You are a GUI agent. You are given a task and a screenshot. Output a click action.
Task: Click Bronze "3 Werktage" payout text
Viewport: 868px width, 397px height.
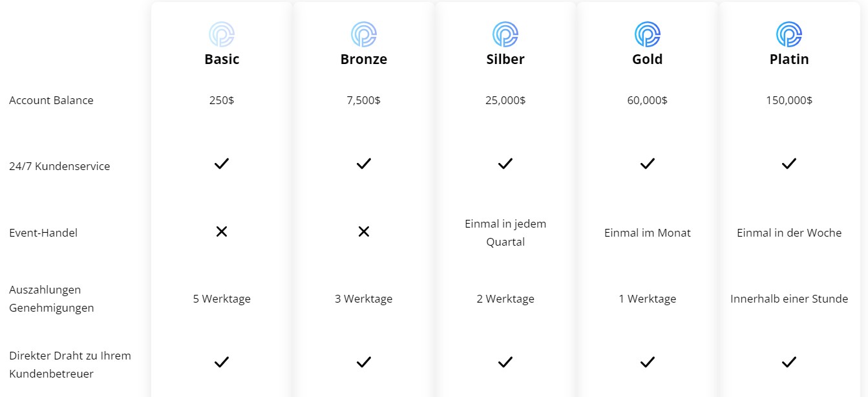tap(364, 299)
